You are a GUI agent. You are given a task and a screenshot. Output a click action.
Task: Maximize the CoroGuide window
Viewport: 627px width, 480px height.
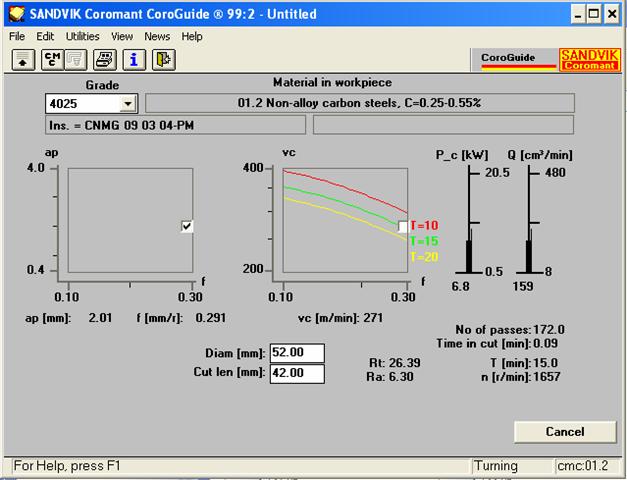(x=594, y=14)
